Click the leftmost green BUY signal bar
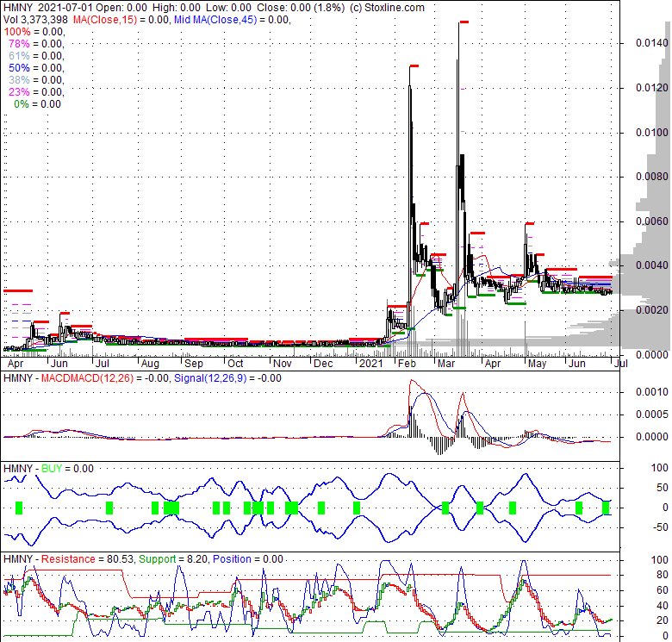The width and height of the screenshot is (672, 642). click(x=19, y=508)
